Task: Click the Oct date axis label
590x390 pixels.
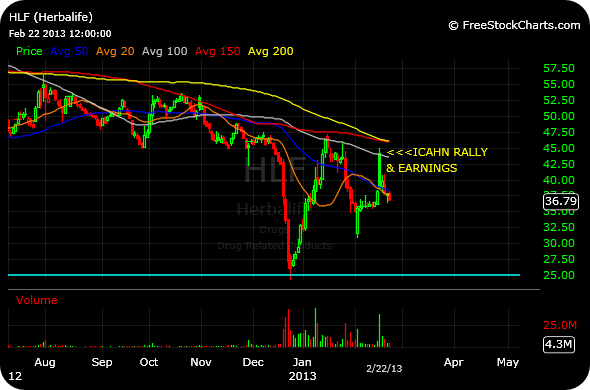Action: 149,362
